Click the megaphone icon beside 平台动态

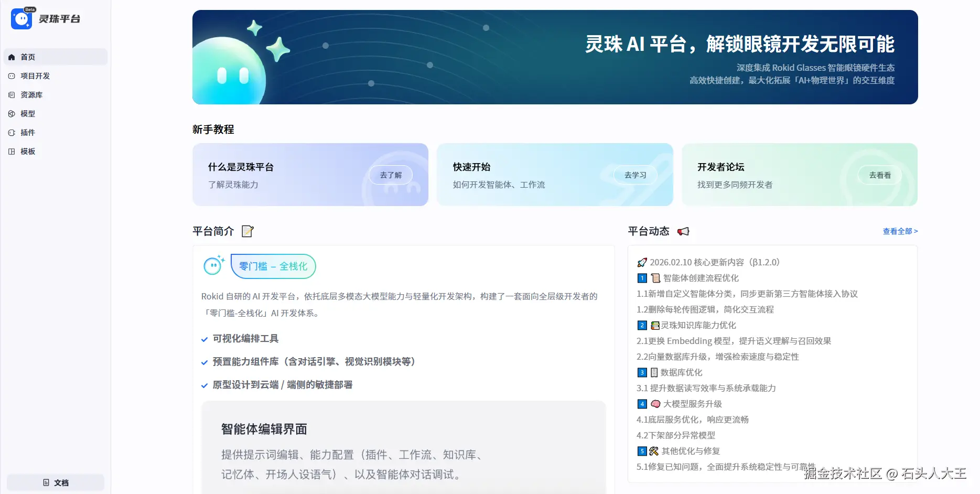tap(683, 231)
